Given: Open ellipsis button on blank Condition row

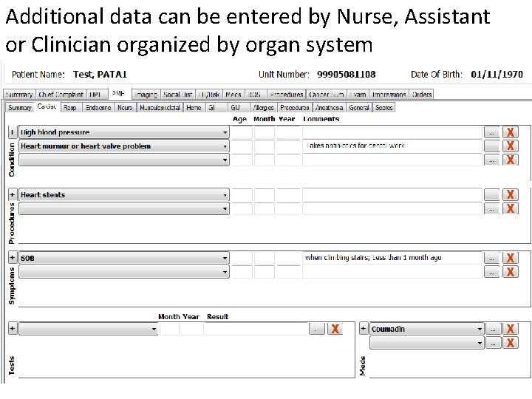Looking at the screenshot, I should tap(491, 160).
